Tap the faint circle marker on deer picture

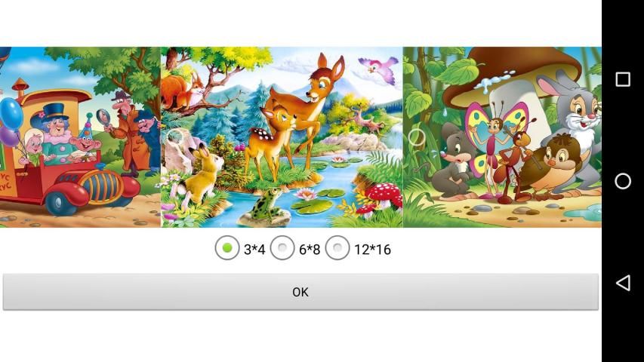[175, 137]
